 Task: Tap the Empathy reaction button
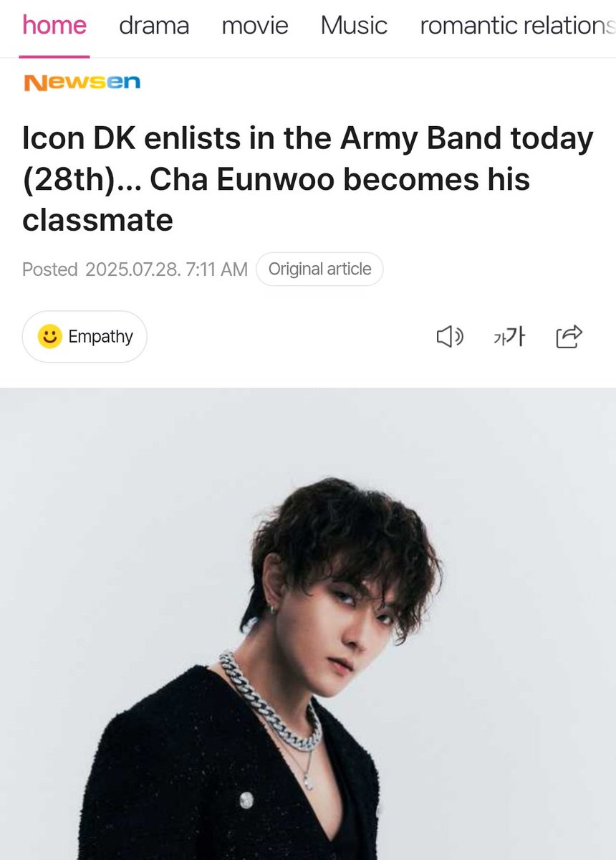[85, 336]
